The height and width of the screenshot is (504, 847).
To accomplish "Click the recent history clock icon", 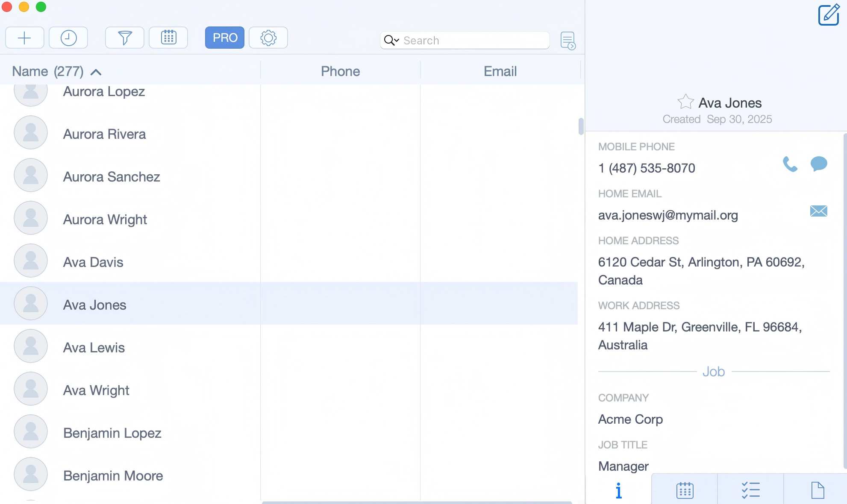I will coord(68,38).
